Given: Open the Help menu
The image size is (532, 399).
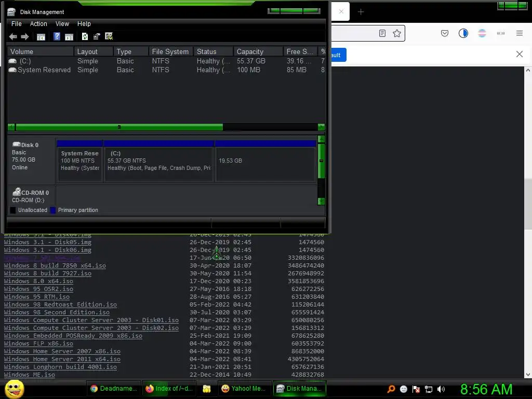Looking at the screenshot, I should [84, 24].
